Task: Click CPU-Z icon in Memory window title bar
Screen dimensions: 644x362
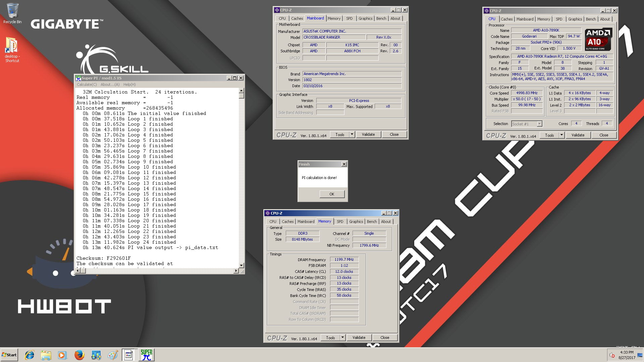Action: 268,213
